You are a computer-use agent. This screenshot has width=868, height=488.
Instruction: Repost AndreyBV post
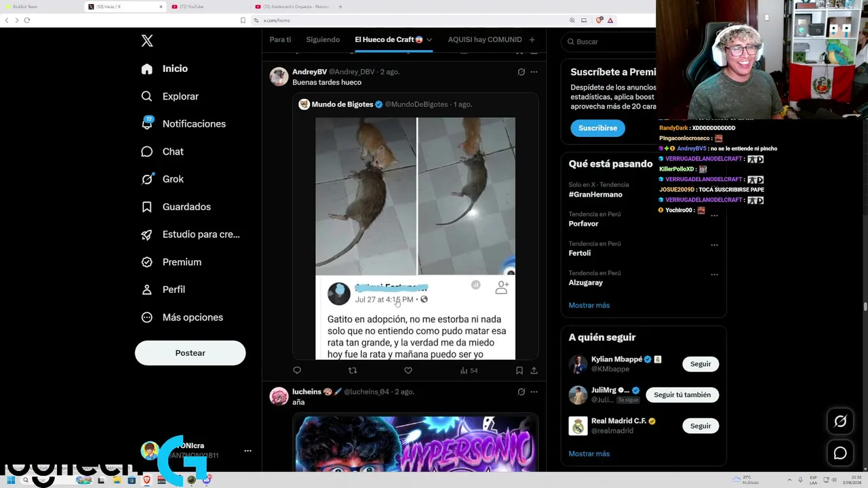tap(352, 371)
